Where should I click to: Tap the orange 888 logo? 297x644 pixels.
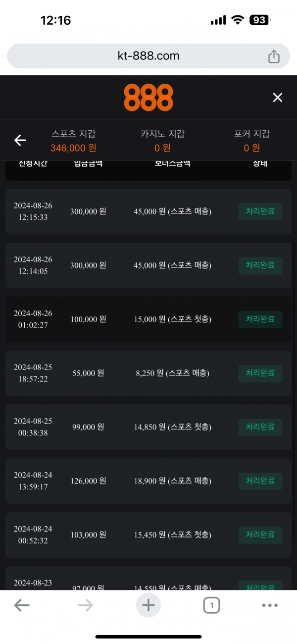coord(148,98)
